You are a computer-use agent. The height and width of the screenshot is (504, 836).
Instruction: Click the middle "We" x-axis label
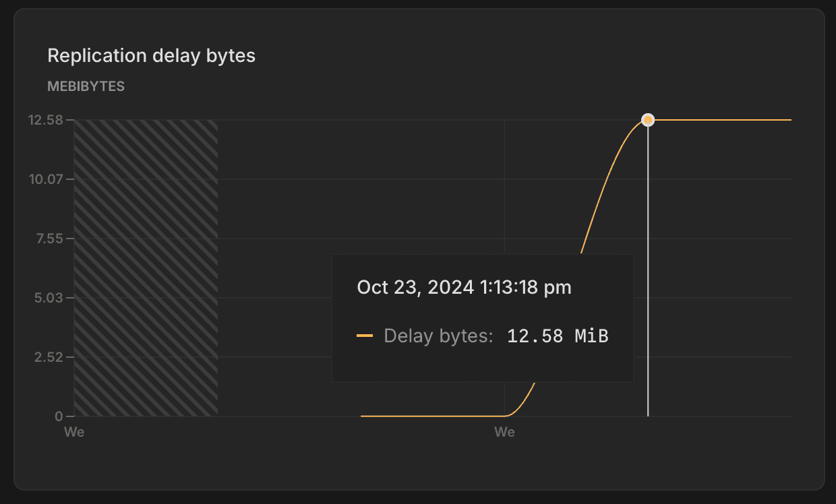(x=504, y=432)
